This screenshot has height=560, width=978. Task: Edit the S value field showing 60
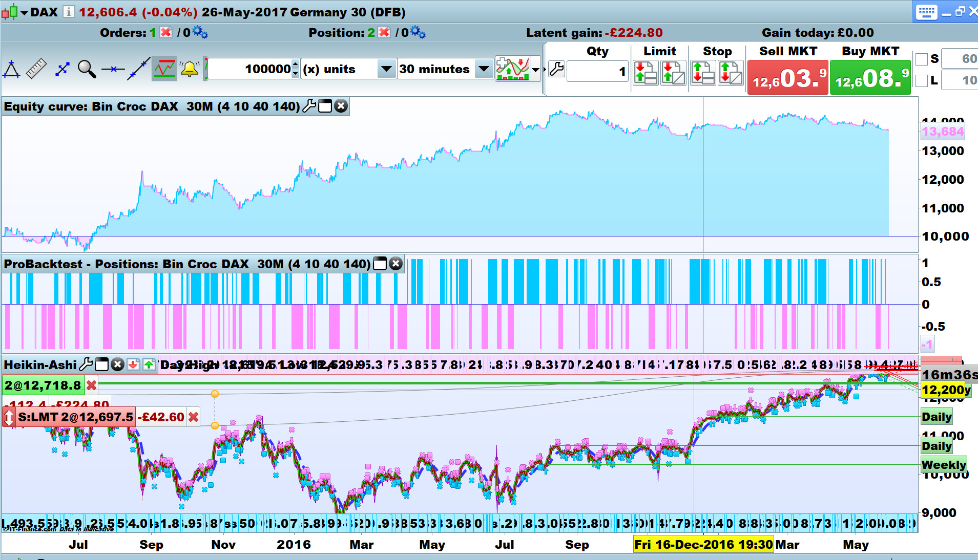pos(960,59)
